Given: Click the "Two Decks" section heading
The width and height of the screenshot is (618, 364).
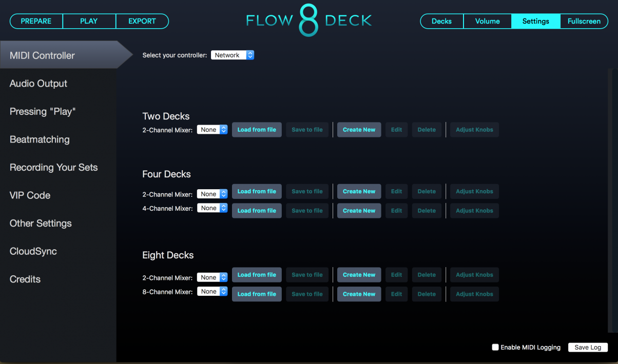Looking at the screenshot, I should point(166,116).
